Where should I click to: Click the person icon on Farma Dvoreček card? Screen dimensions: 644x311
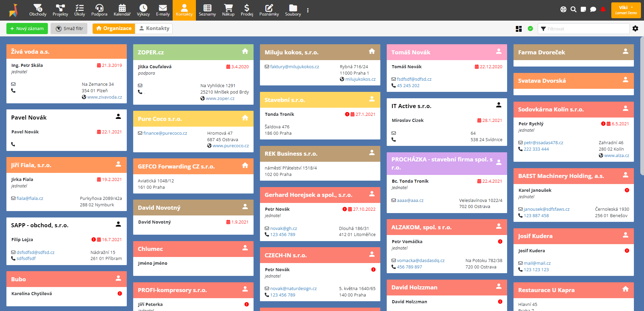click(625, 51)
